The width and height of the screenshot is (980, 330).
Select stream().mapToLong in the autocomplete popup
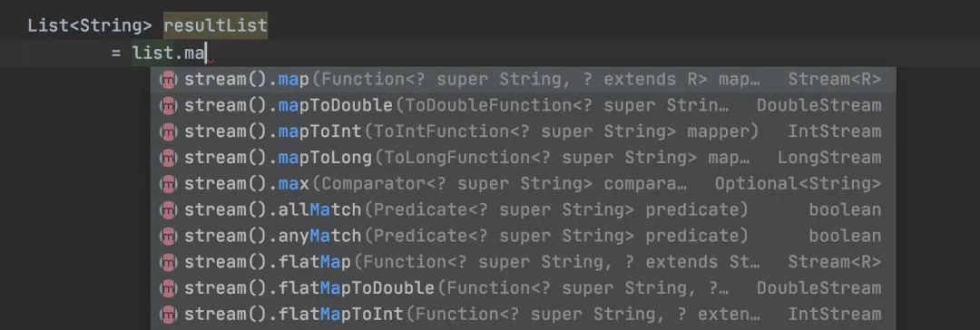coord(524,158)
